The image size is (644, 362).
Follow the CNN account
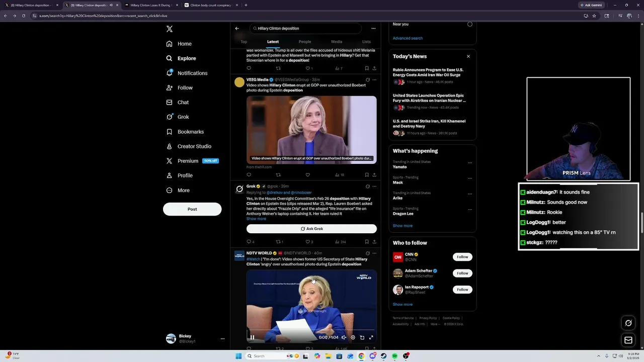pyautogui.click(x=462, y=257)
